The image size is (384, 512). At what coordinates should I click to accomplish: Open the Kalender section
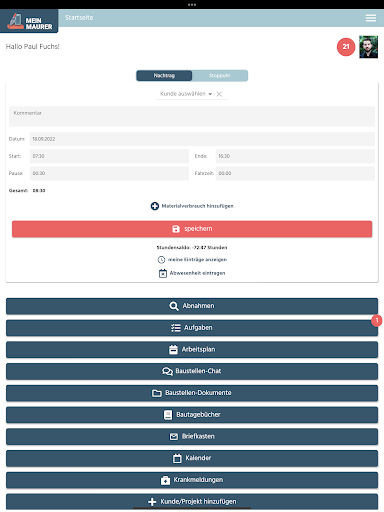point(192,458)
